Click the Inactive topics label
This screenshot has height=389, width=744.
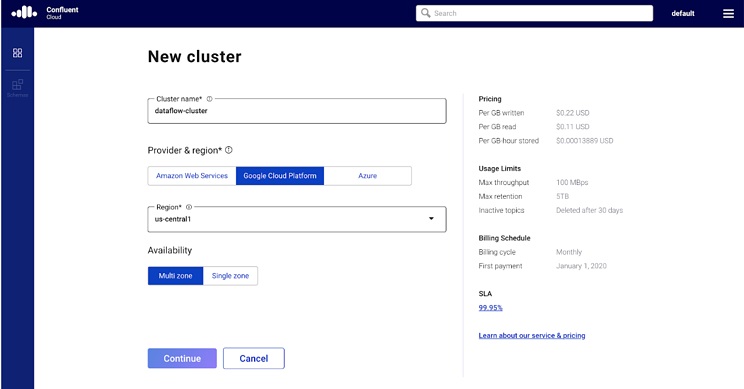(502, 210)
